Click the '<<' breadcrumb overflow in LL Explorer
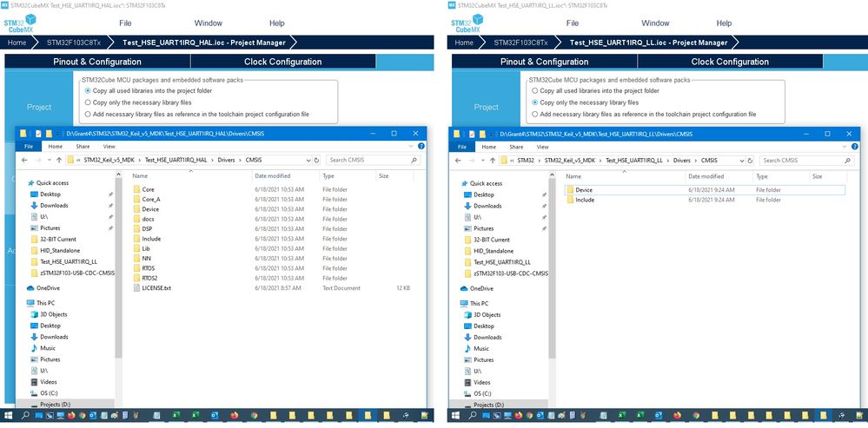This screenshot has height=428, width=868. pos(512,161)
